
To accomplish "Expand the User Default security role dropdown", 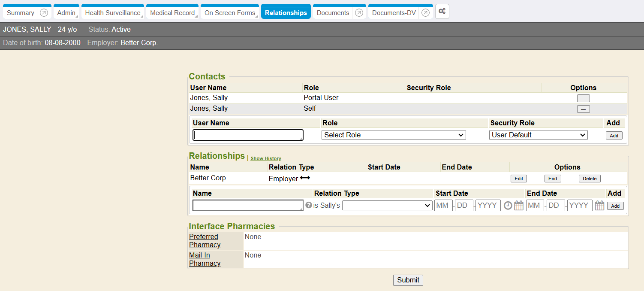I will [538, 135].
